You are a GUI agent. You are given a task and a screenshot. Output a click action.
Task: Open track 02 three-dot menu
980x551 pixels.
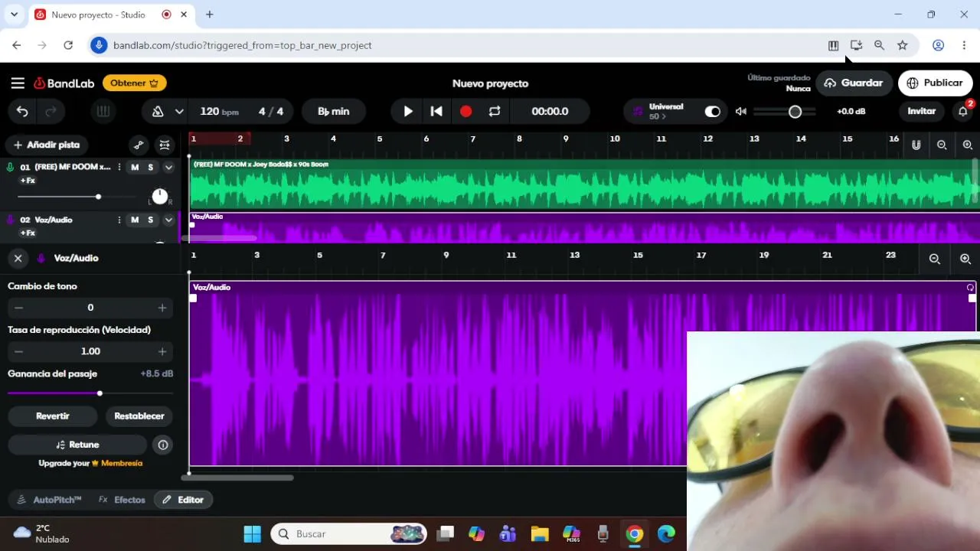click(x=119, y=220)
